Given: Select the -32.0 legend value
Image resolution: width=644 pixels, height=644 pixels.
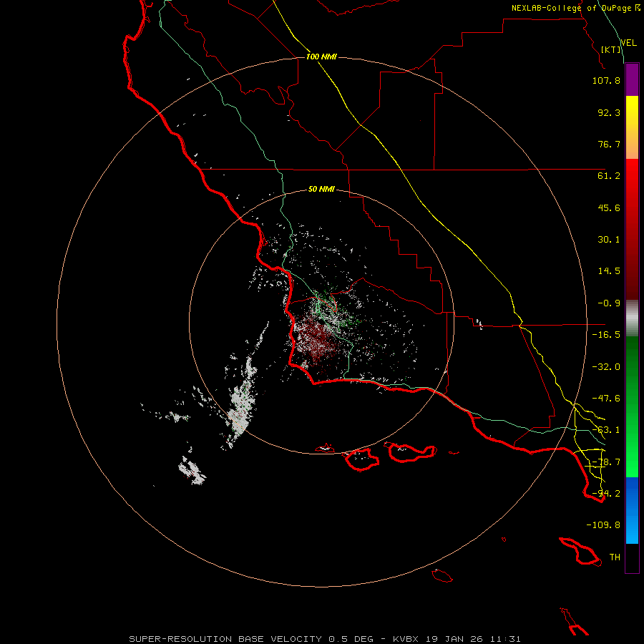Looking at the screenshot, I should [606, 367].
